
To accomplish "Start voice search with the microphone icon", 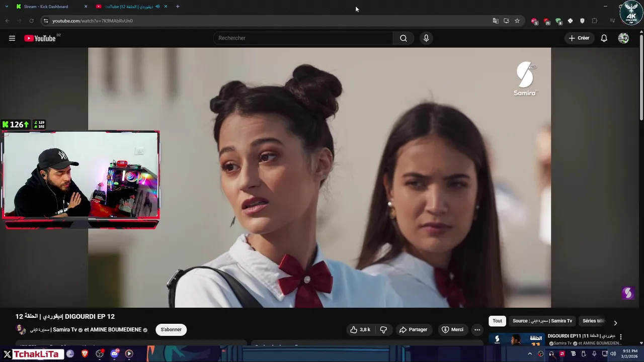I will [426, 38].
